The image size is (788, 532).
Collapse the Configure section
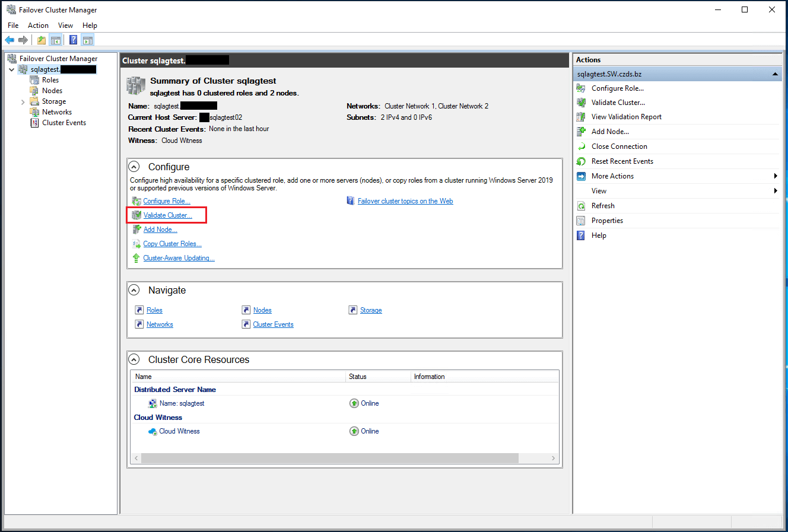tap(135, 167)
